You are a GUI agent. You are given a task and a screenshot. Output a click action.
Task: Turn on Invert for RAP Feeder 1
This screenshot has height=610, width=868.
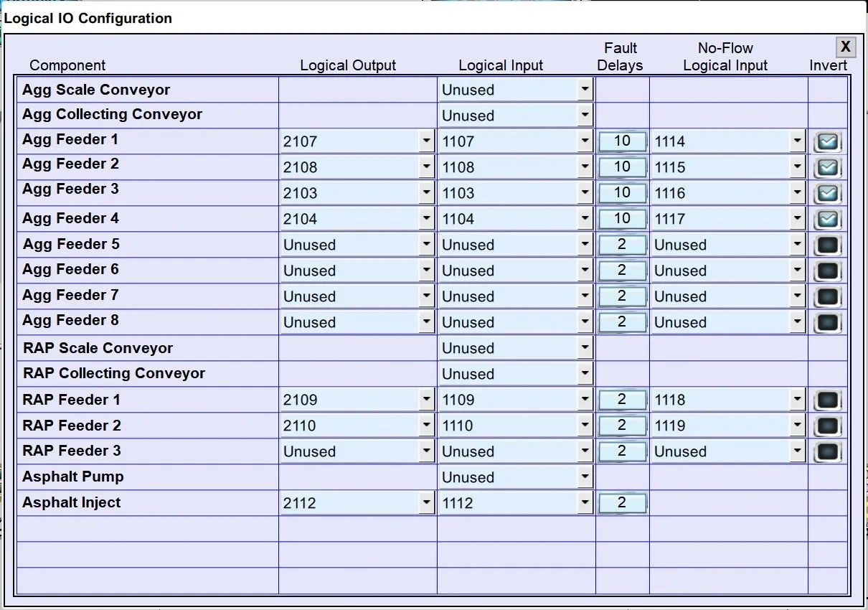[827, 400]
